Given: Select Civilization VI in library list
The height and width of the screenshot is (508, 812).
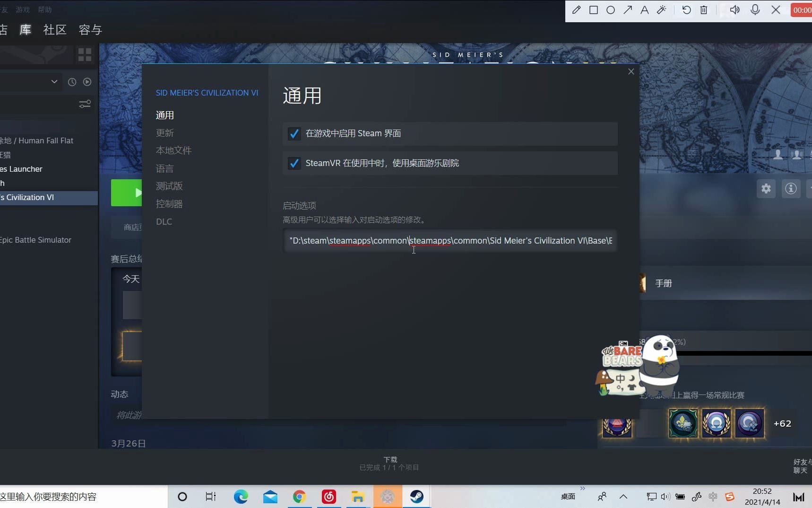Looking at the screenshot, I should tap(49, 198).
